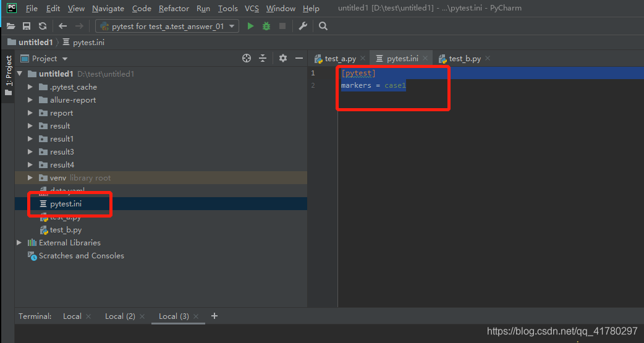644x343 pixels.
Task: Open the Navigate menu
Action: (x=108, y=8)
